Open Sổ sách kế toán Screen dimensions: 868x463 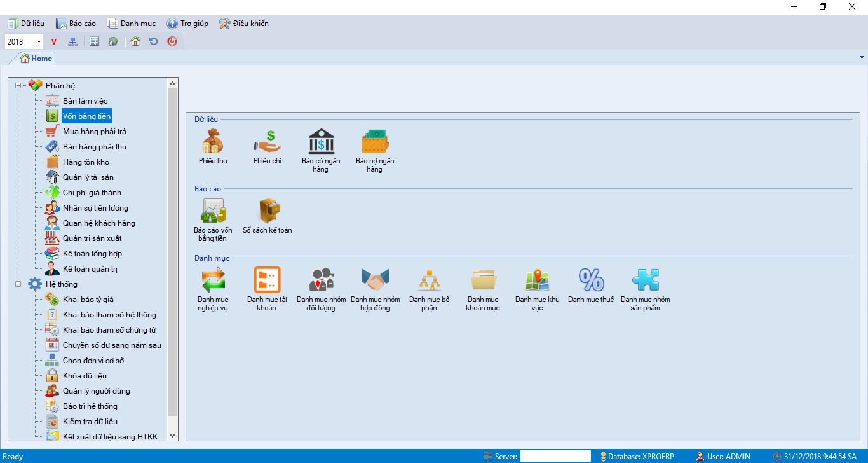(x=267, y=216)
